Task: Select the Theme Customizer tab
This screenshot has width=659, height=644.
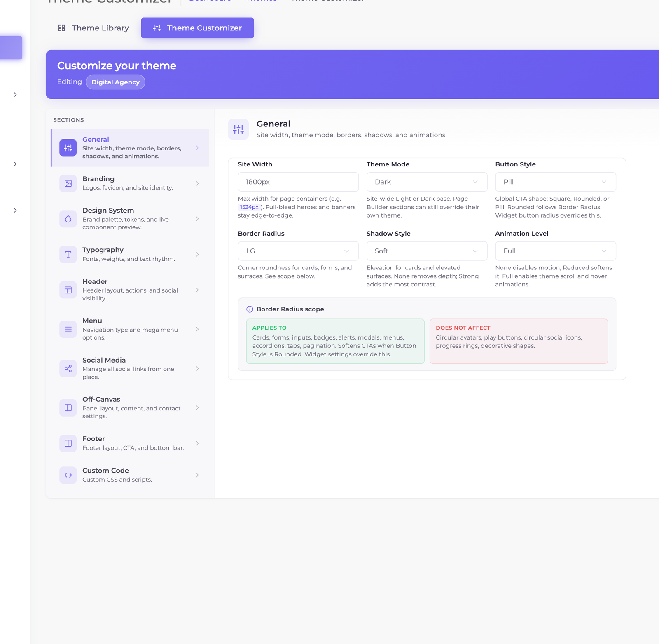Action: (x=197, y=28)
